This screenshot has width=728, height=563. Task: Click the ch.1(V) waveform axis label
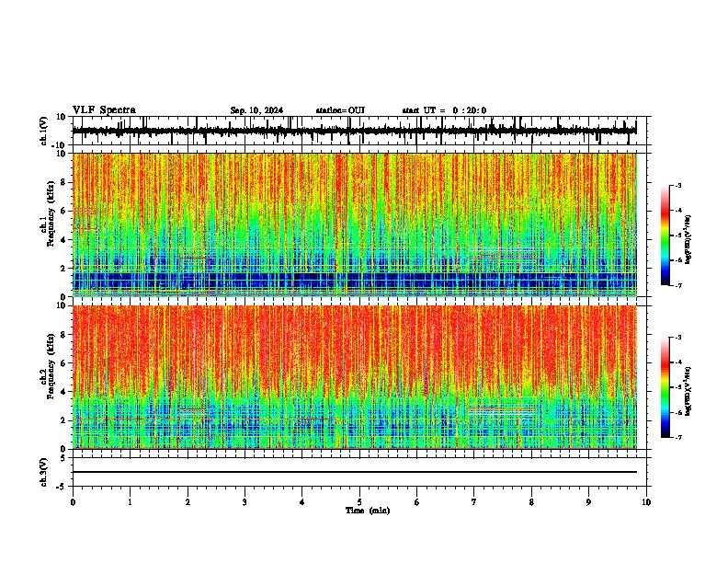pyautogui.click(x=44, y=131)
